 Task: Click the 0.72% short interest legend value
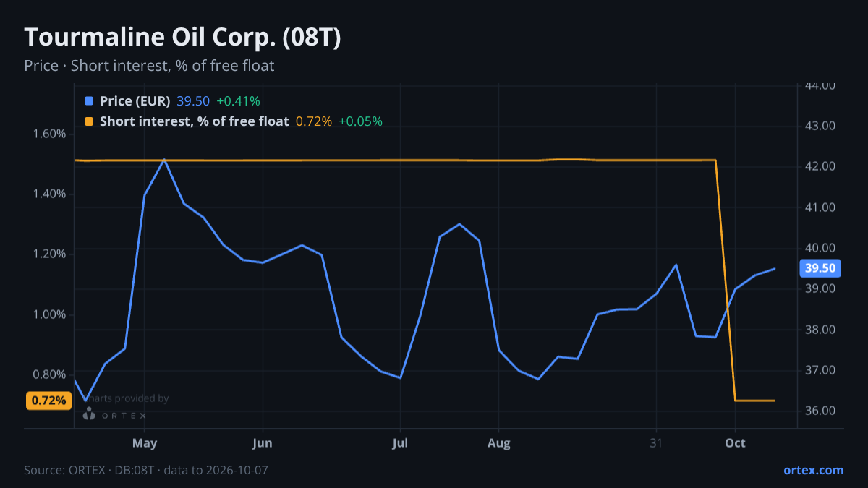tap(314, 121)
